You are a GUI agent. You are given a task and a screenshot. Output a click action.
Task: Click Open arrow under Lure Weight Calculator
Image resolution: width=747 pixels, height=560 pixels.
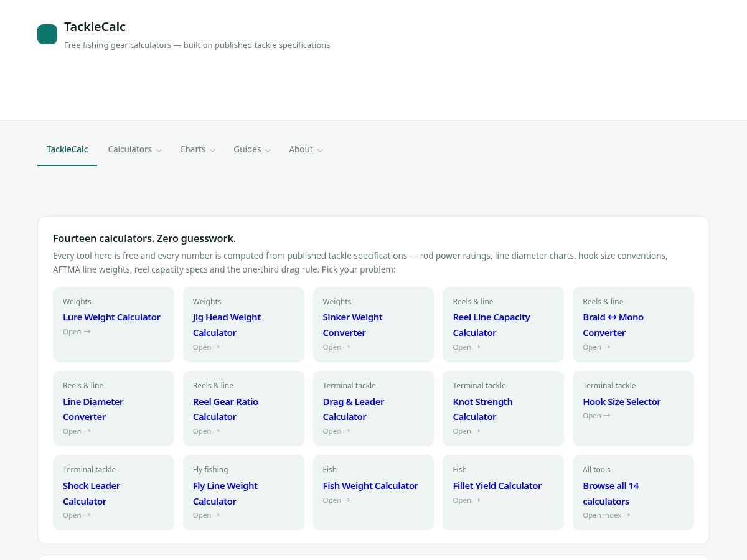77,332
